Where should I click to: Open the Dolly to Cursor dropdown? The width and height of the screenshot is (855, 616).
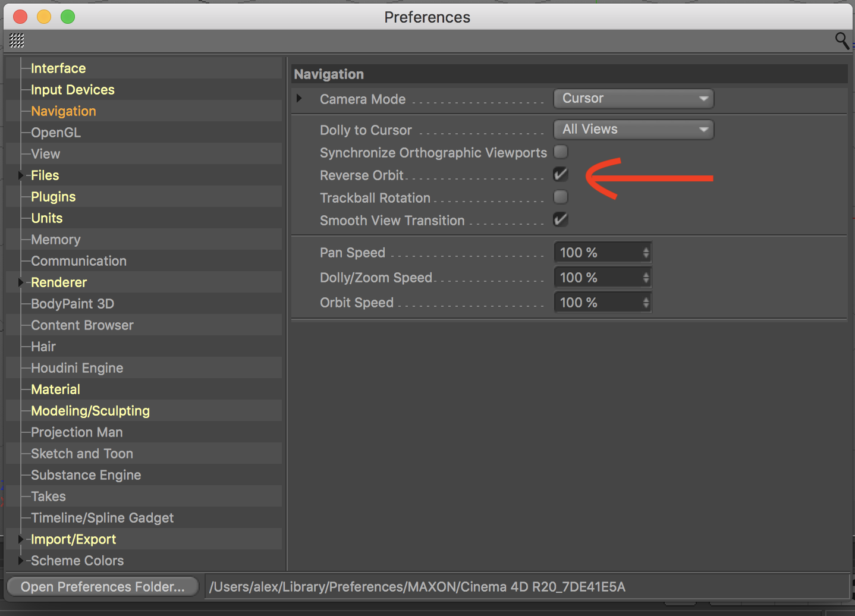(633, 130)
